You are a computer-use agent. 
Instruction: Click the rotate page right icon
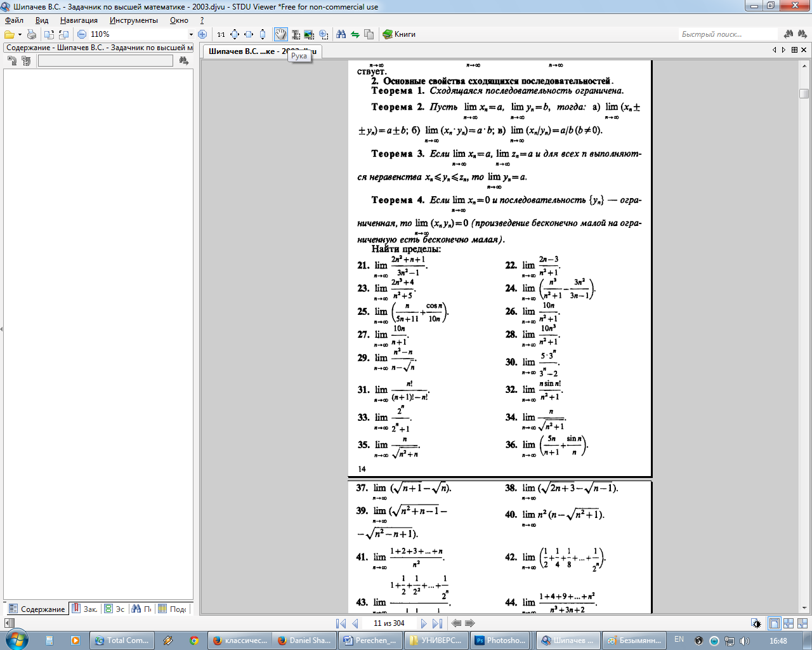[63, 34]
